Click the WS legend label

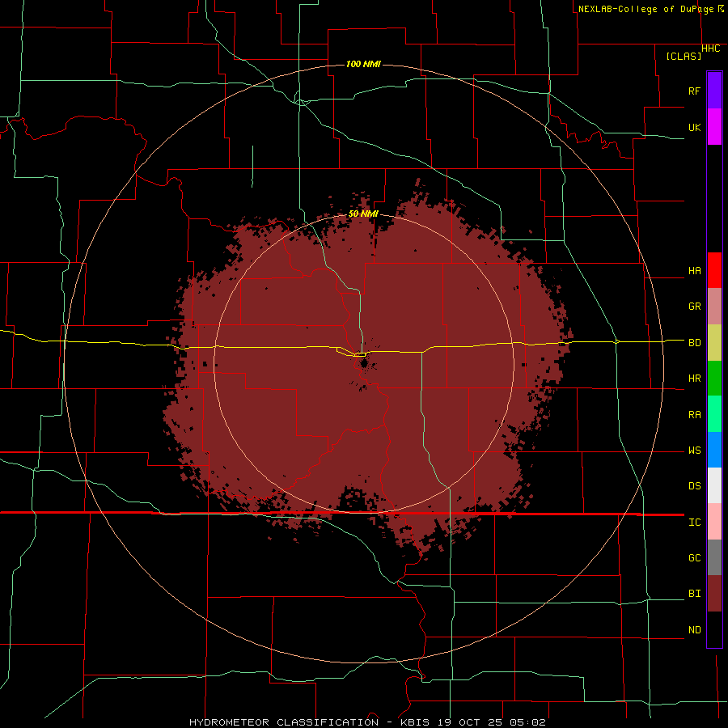click(694, 451)
